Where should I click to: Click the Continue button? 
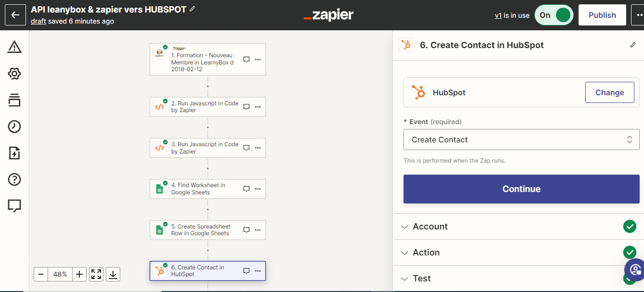[521, 189]
